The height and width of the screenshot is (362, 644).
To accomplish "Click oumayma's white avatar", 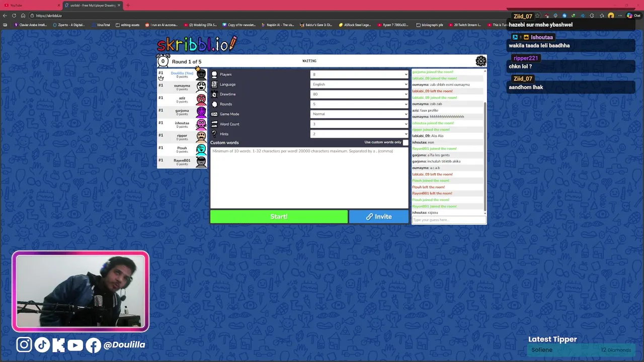I will pyautogui.click(x=201, y=86).
